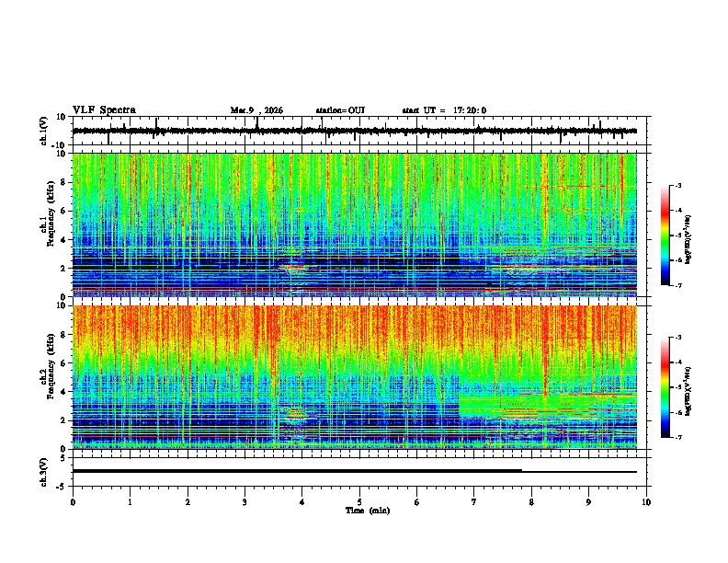Click the "-7" label on ch.1 color scale
This screenshot has height=563, width=728.
coord(677,285)
